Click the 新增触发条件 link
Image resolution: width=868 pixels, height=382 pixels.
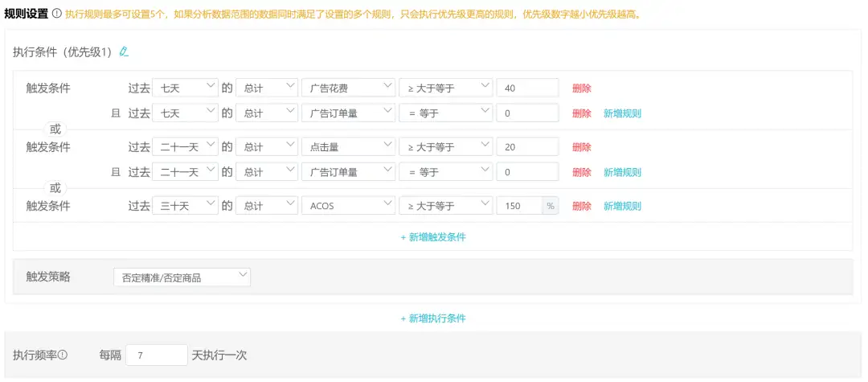pyautogui.click(x=433, y=237)
